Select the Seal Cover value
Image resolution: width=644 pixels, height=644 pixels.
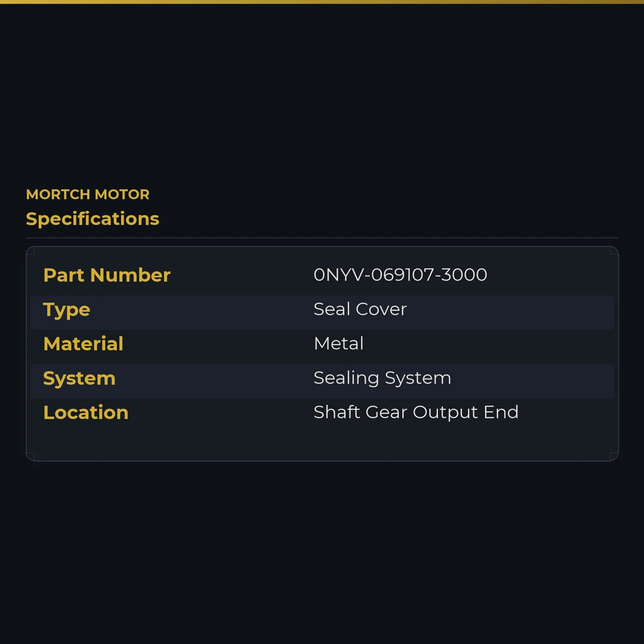(360, 309)
